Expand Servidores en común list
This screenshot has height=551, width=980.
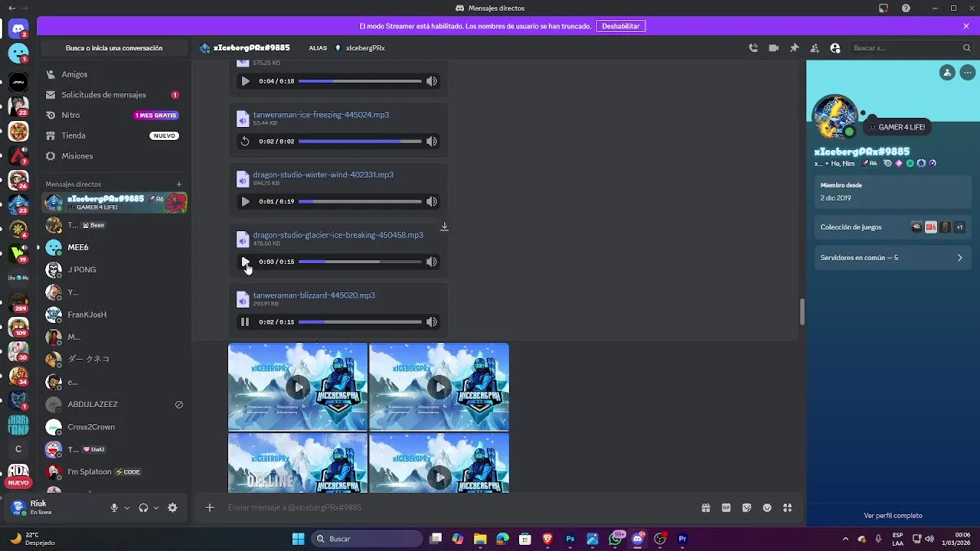[893, 258]
